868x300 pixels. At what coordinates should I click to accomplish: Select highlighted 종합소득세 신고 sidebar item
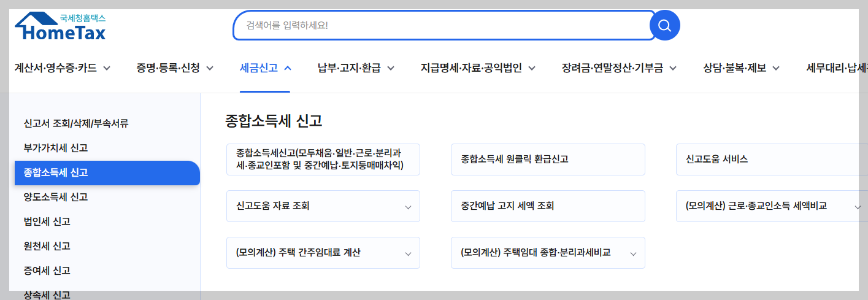click(107, 172)
